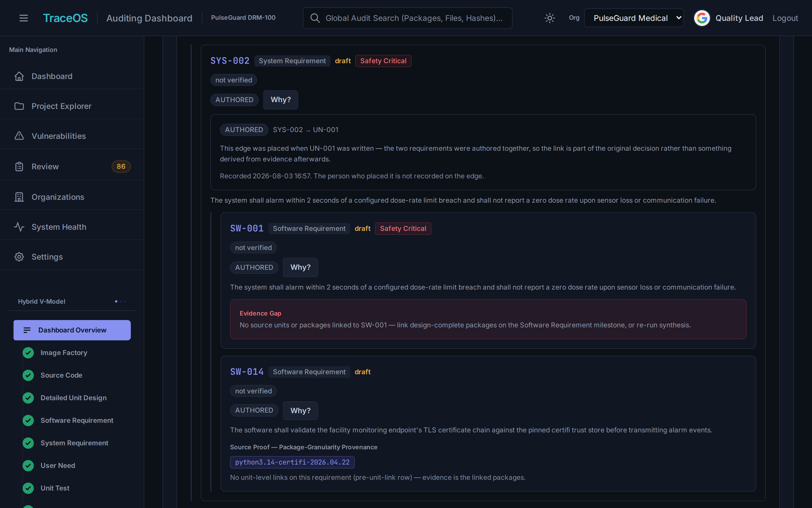Expand the Why? explanation for SW-001
812x508 pixels.
pos(300,268)
